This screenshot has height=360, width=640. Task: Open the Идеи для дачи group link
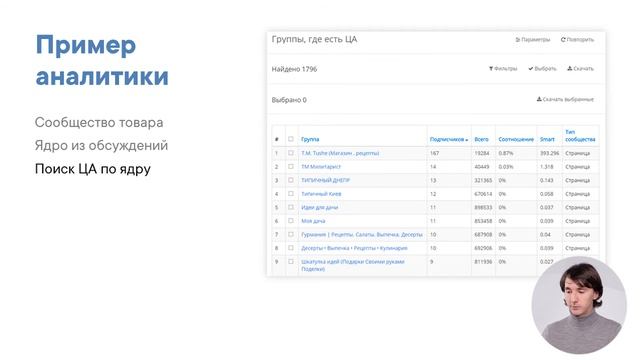(x=320, y=207)
